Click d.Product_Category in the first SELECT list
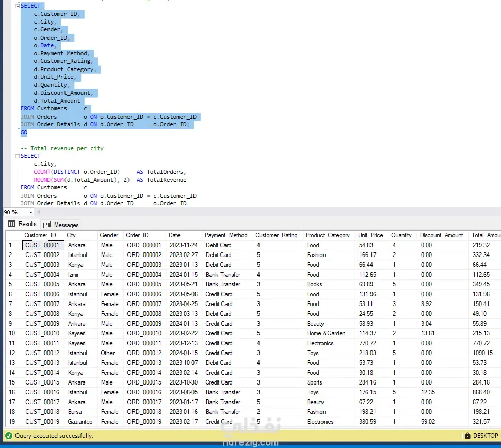Screen dimensions: 501x448 63,69
